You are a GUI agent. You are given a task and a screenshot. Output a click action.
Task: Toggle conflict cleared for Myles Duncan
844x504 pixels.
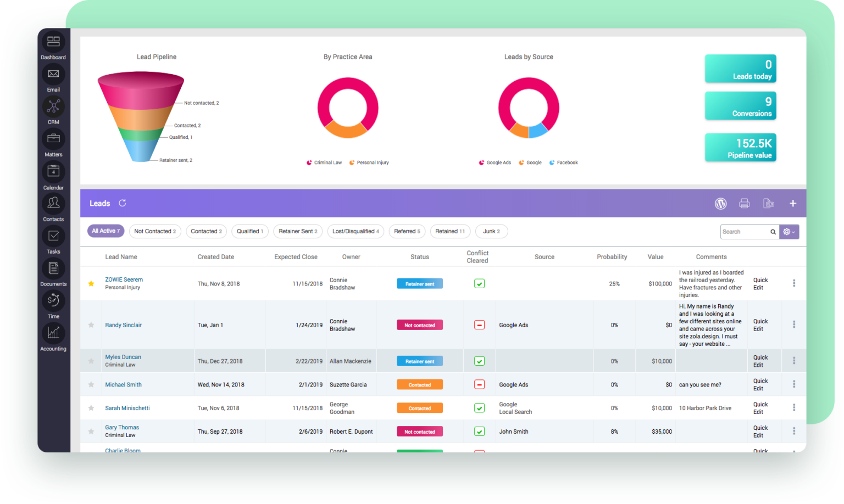coord(479,361)
